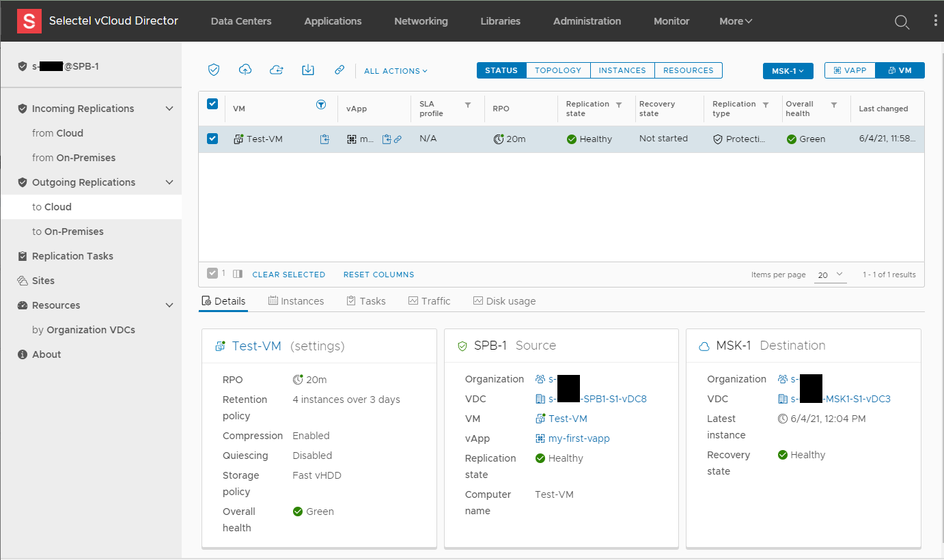This screenshot has width=944, height=560.
Task: Filter the Replication state column
Action: [x=619, y=104]
